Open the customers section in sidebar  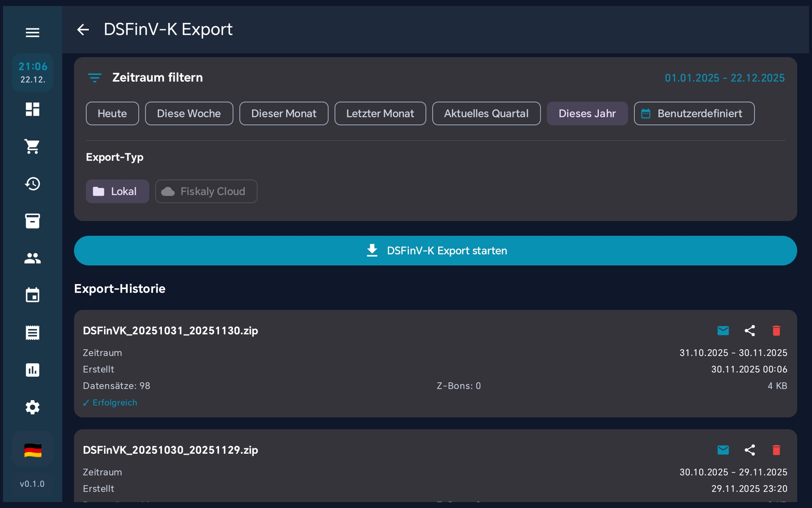[x=33, y=258]
